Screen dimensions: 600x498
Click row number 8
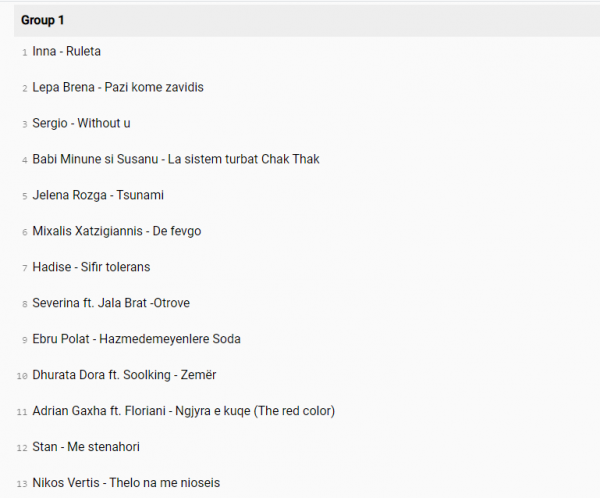tap(24, 304)
